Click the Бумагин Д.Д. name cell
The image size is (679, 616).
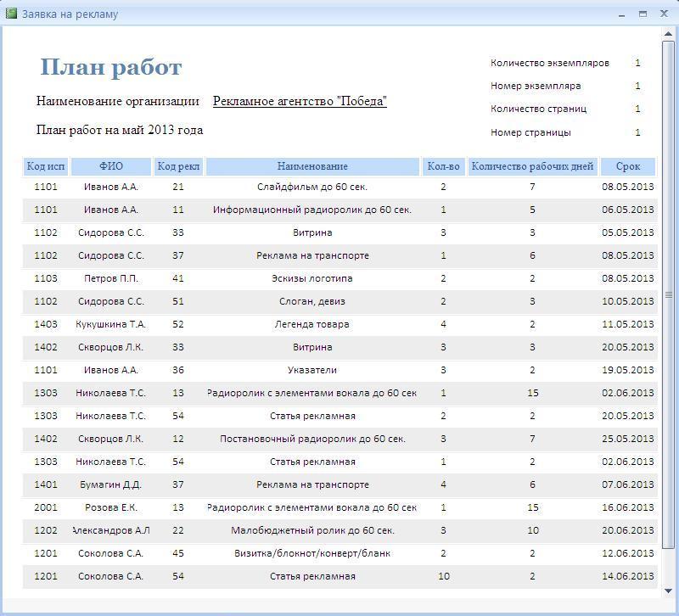(111, 484)
